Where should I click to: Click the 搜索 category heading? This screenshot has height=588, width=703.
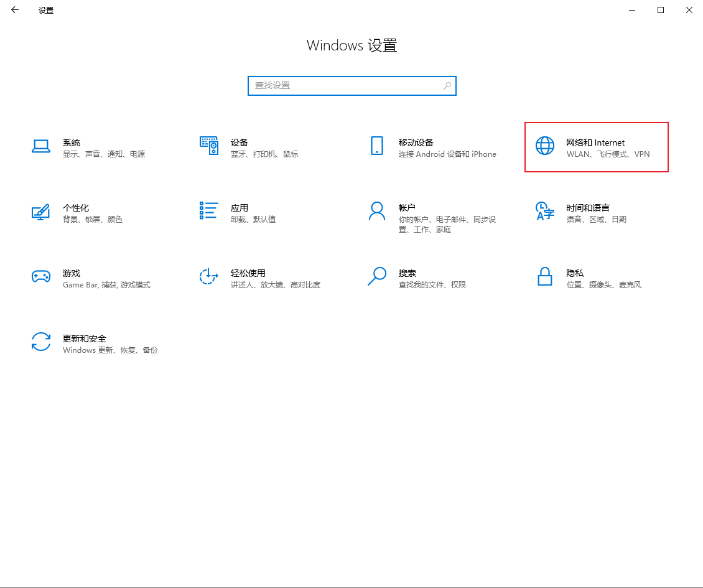tap(407, 273)
